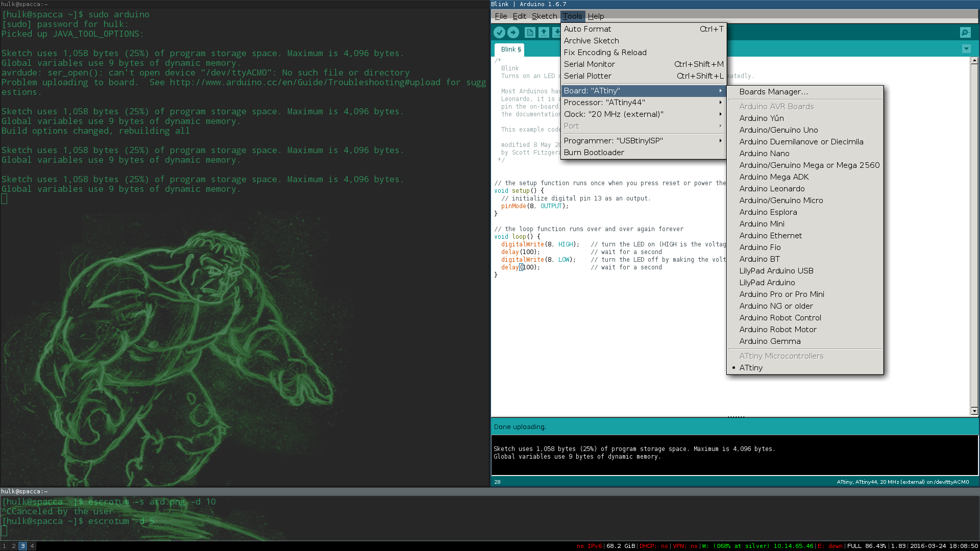980x551 pixels.
Task: Click "Done uploading." status text
Action: [x=520, y=427]
